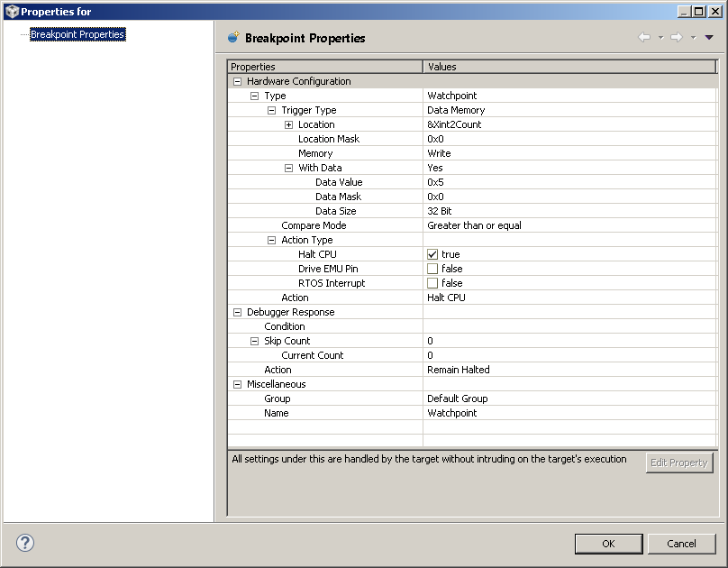Click the Values column header

coord(569,67)
